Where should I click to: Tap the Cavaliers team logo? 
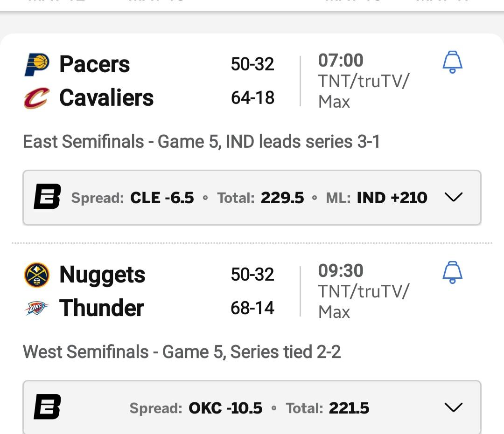pyautogui.click(x=37, y=98)
